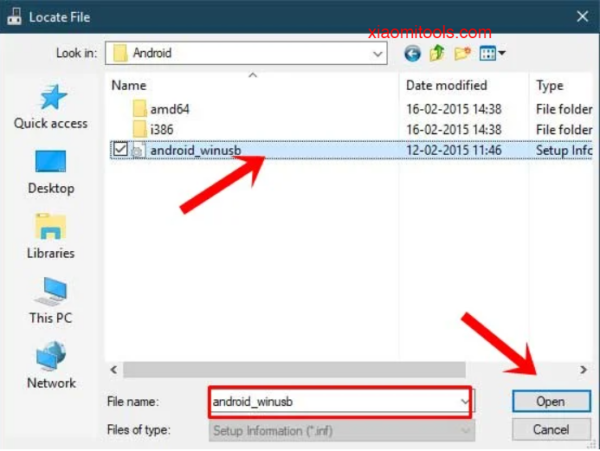Expand the File name dropdown arrow
600x451 pixels.
(464, 401)
